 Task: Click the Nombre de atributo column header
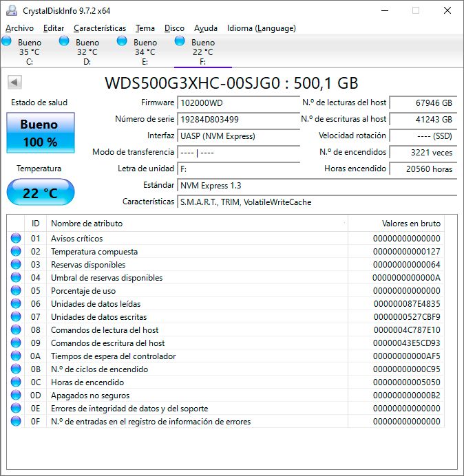coord(197,224)
